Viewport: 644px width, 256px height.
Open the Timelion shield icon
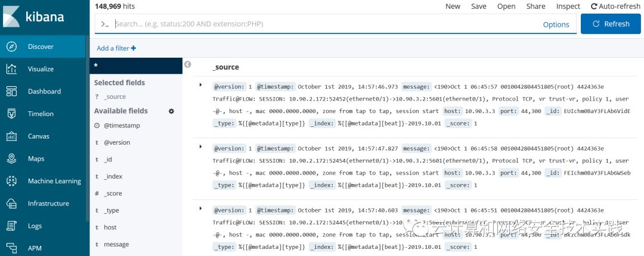click(11, 114)
